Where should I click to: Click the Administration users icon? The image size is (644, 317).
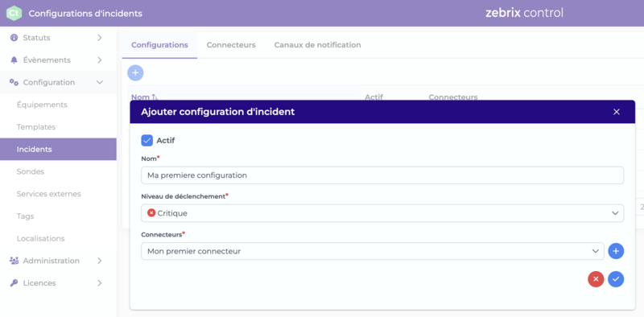(x=14, y=261)
